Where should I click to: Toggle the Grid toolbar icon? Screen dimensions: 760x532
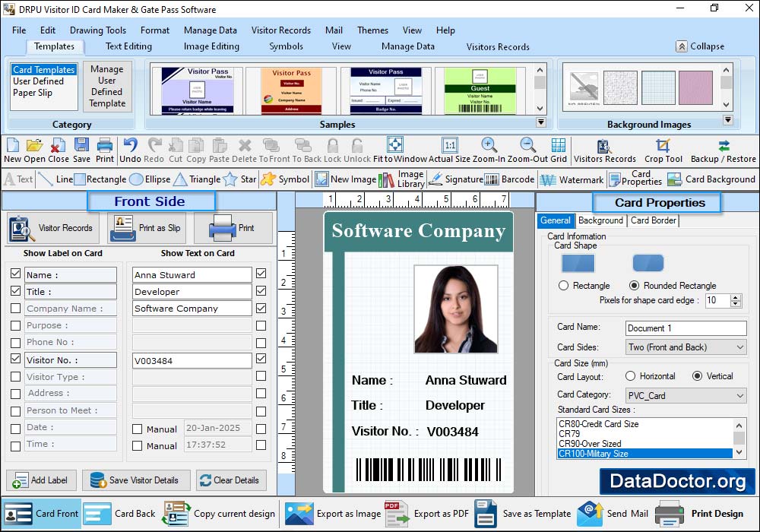559,145
